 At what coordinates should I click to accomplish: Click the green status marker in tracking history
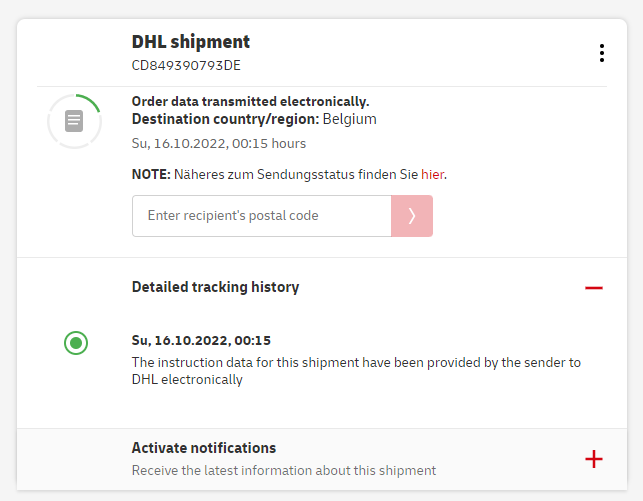pos(76,344)
